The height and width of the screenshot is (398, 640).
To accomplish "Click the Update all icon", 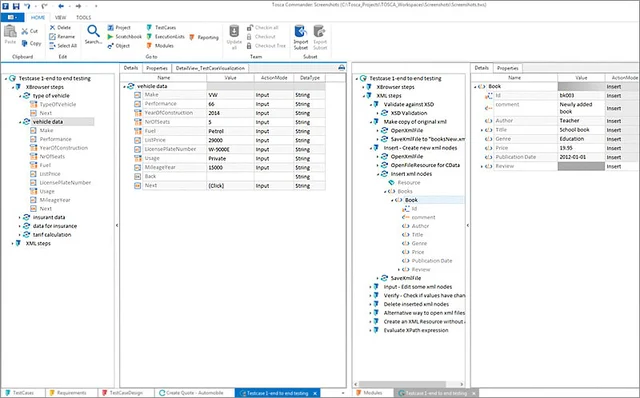I will pos(234,31).
